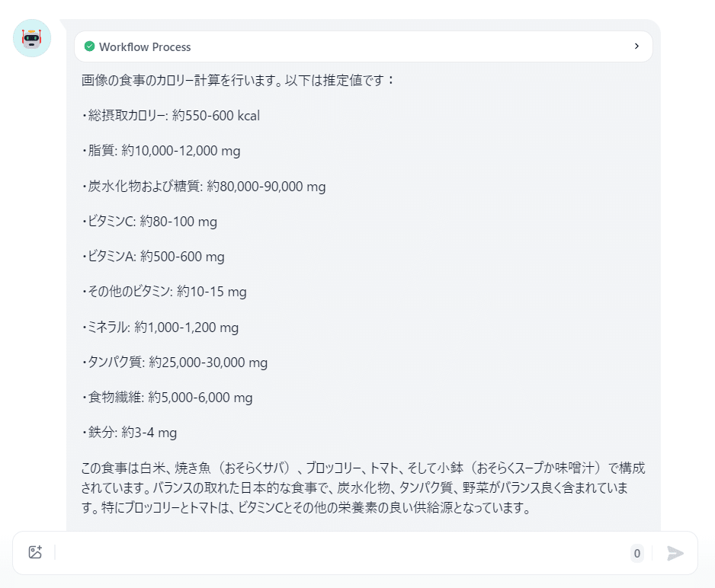
Task: Click the send message arrow icon
Action: (x=675, y=553)
